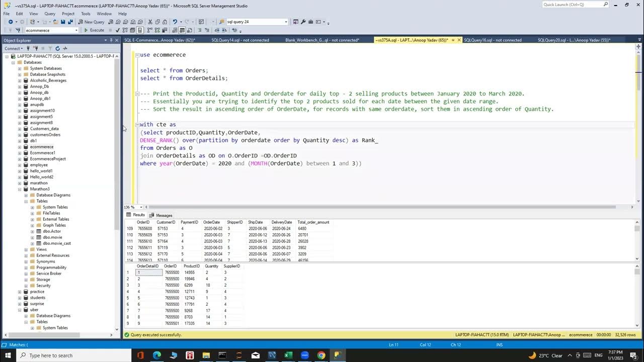
Task: Switch to the Blank_Workbench_G...ql tab
Action: click(x=322, y=40)
